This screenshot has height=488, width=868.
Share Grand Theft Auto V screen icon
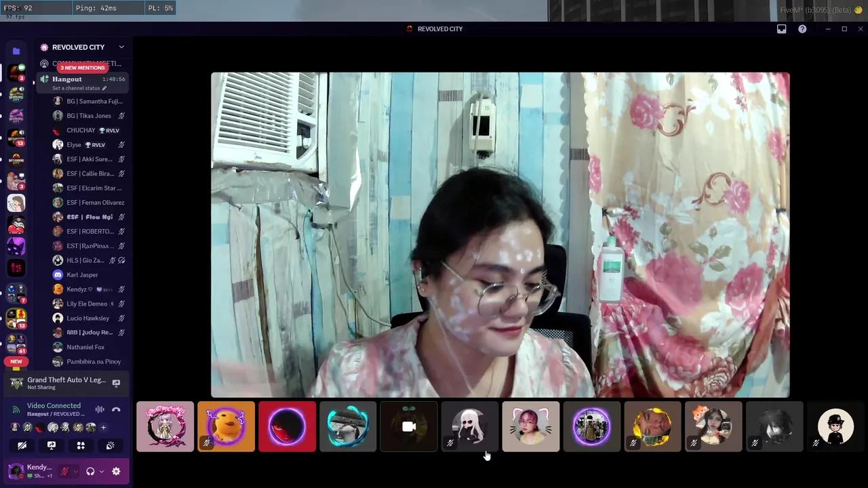(116, 383)
